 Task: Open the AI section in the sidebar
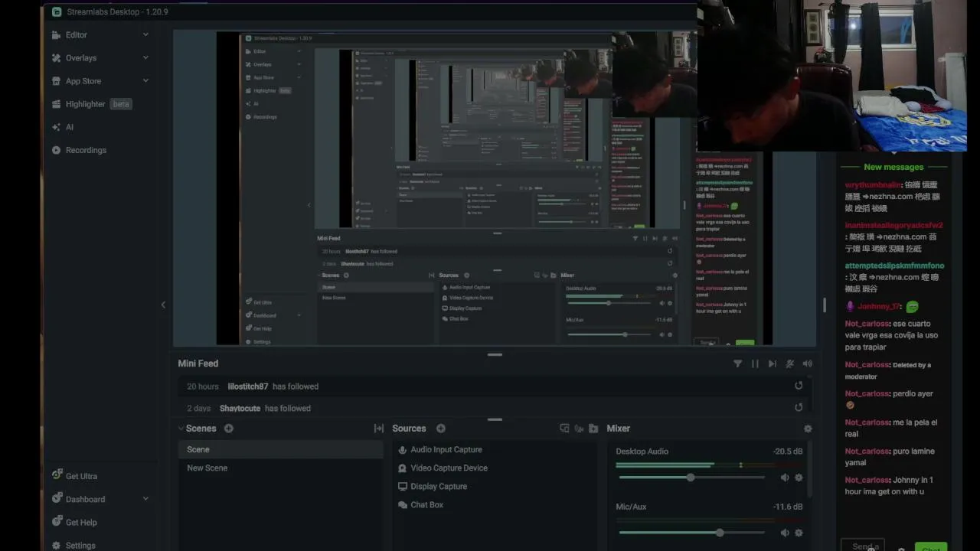click(63, 127)
